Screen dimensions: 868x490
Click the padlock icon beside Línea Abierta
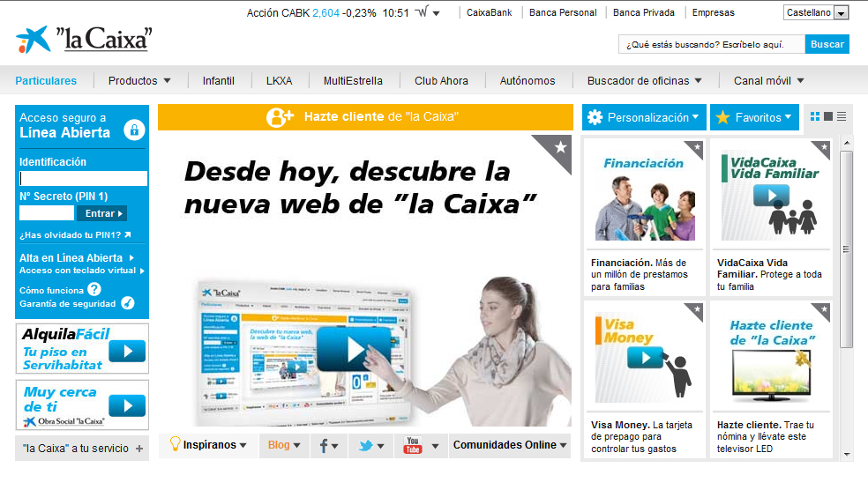[134, 130]
